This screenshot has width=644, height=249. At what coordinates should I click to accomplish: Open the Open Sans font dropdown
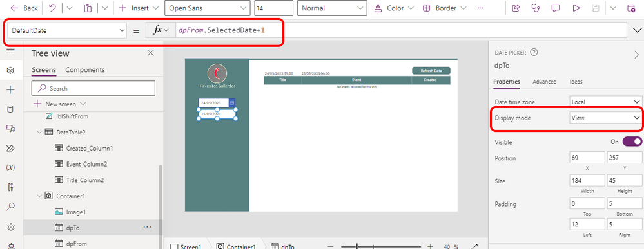click(x=207, y=8)
